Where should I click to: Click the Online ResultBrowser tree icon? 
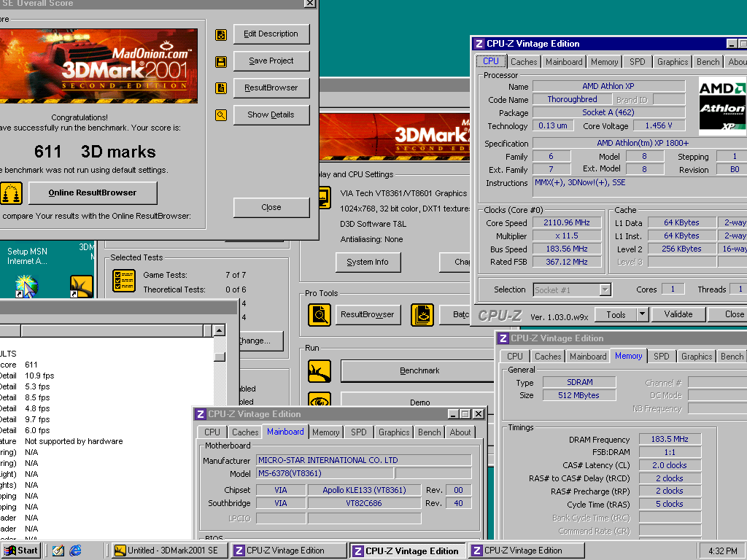(12, 193)
